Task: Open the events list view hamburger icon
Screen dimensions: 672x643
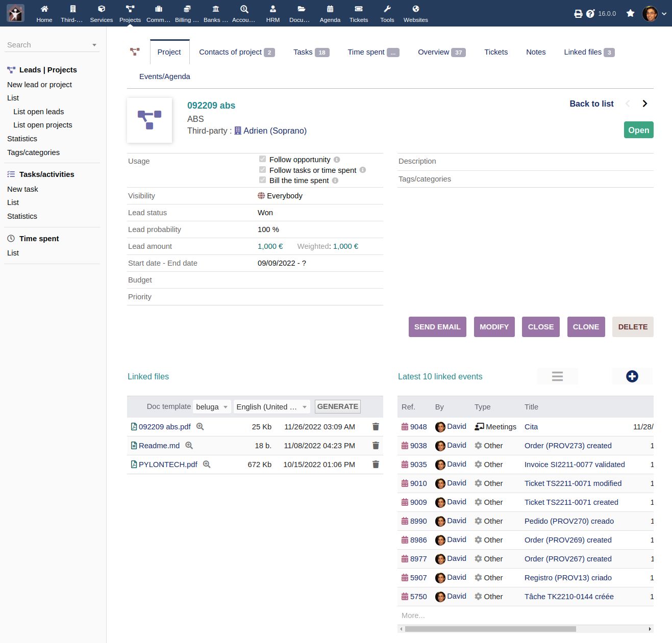Action: tap(557, 376)
